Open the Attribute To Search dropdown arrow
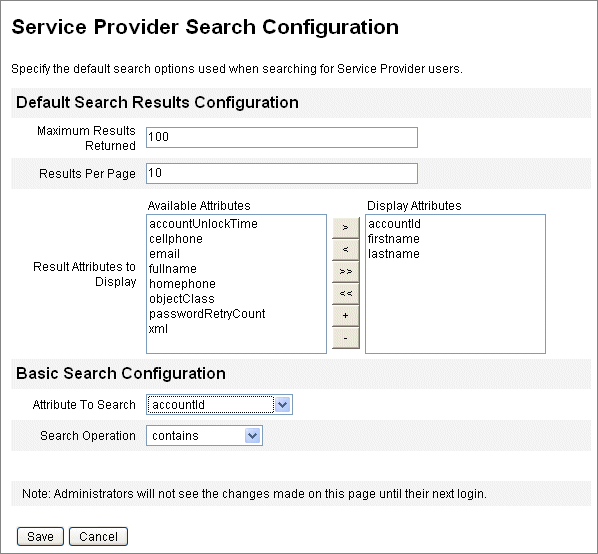 tap(283, 405)
